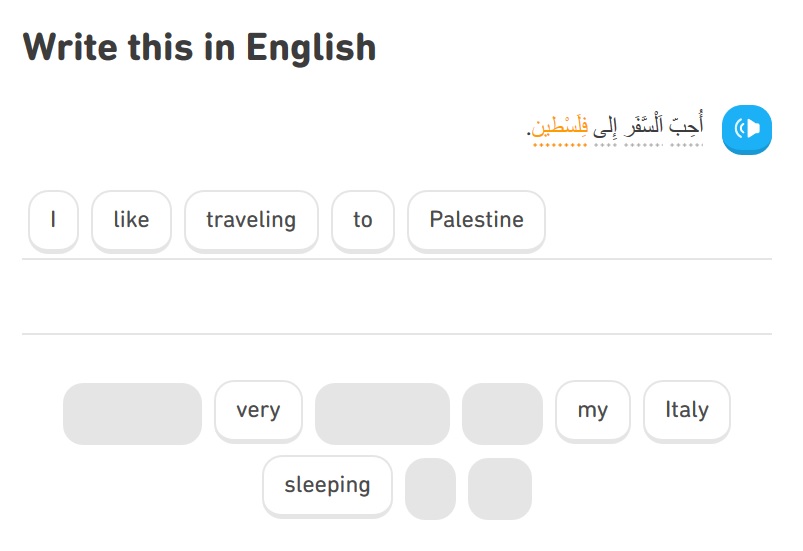This screenshot has height=551, width=803.
Task: Click the empty gray slot before "very"
Action: coord(132,414)
